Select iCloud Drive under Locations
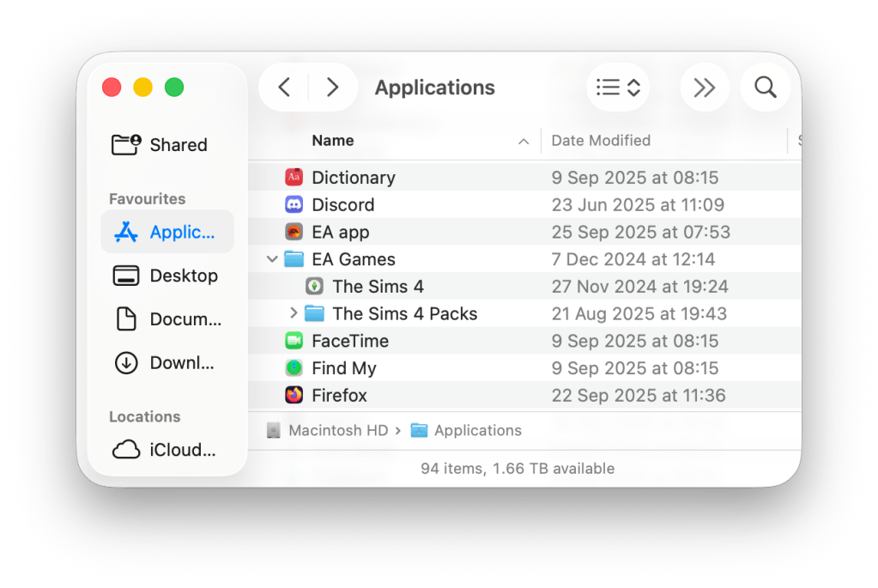The height and width of the screenshot is (588, 878). 167,450
